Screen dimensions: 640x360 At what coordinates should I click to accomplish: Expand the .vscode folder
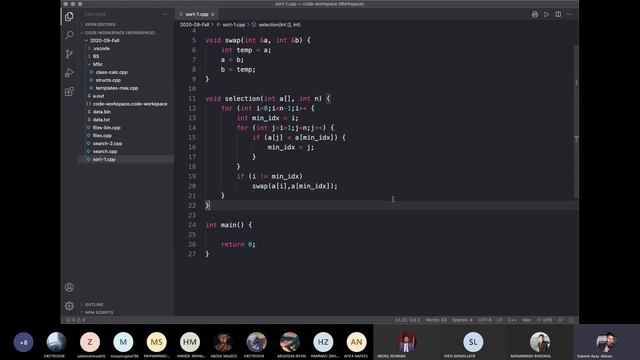(126, 48)
